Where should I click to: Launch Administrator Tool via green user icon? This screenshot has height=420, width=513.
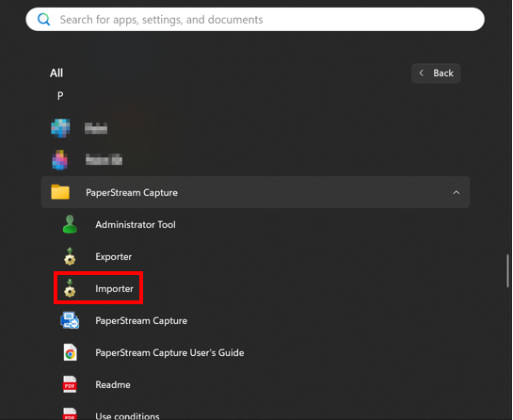pos(70,224)
